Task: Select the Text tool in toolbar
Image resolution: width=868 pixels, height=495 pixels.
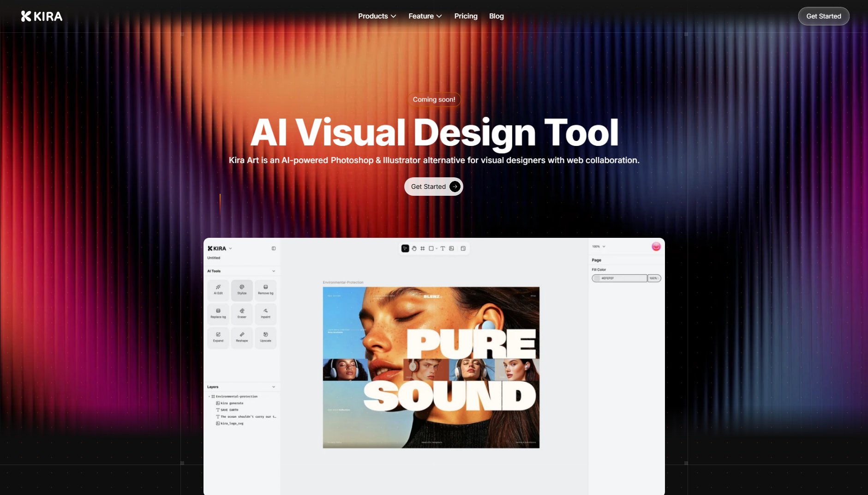Action: [x=443, y=248]
